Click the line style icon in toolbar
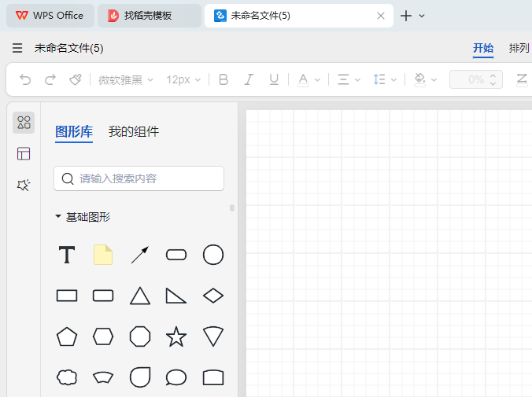This screenshot has width=532, height=397. click(522, 79)
